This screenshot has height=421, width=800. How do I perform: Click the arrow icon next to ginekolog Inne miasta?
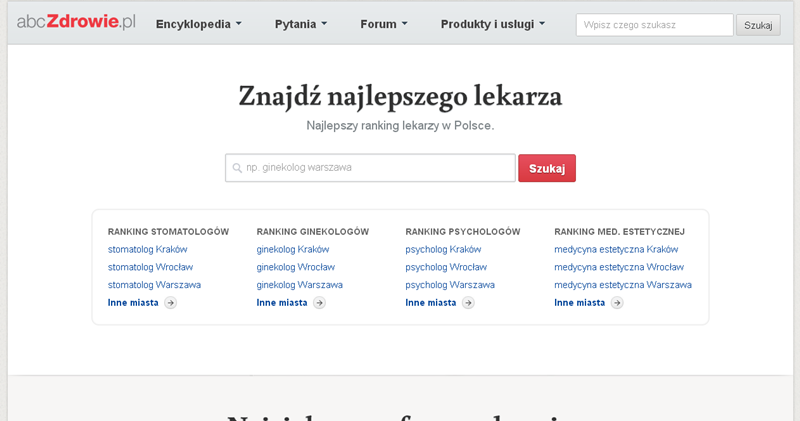click(x=319, y=303)
